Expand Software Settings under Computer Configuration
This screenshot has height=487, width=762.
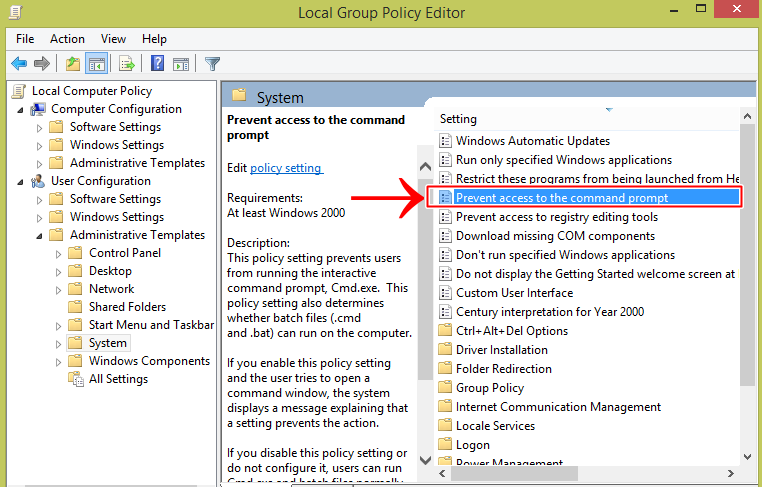(x=39, y=128)
